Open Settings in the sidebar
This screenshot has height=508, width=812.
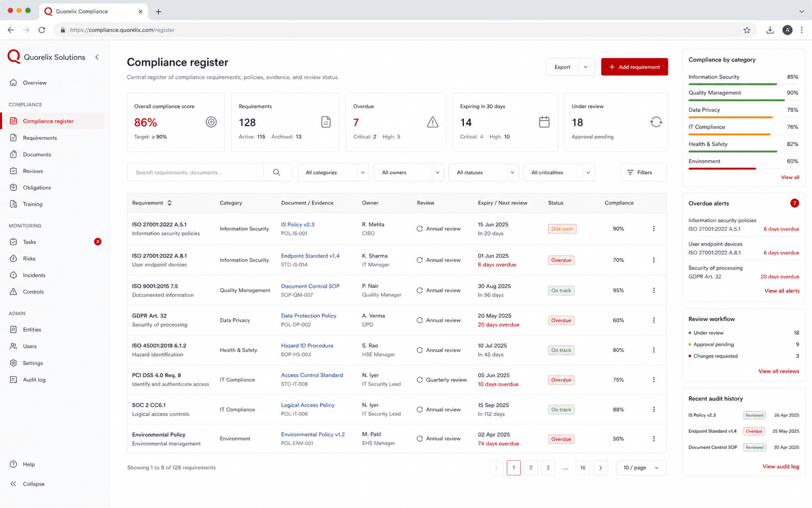click(33, 363)
